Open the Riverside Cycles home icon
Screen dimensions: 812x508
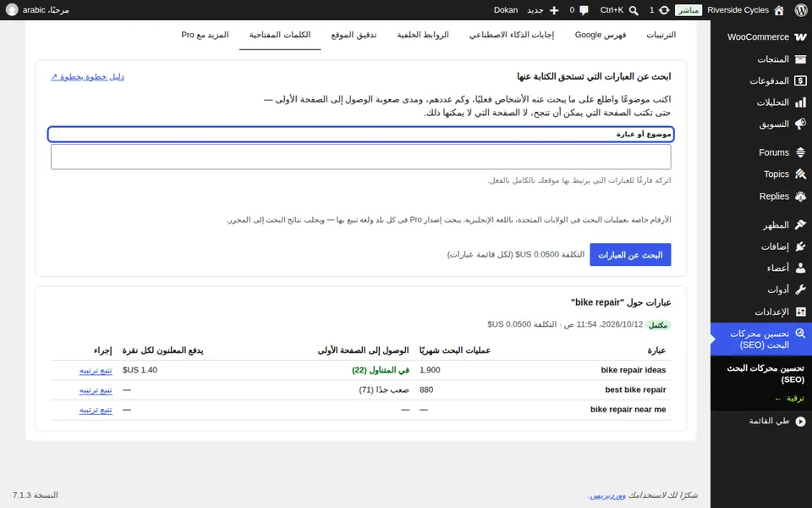pos(778,10)
